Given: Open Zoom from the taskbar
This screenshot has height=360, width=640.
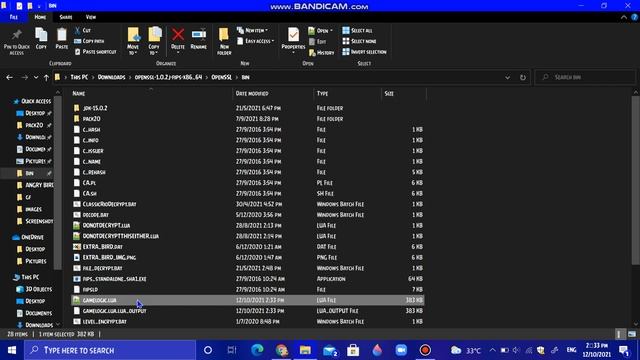Looking at the screenshot, I should click(x=401, y=350).
